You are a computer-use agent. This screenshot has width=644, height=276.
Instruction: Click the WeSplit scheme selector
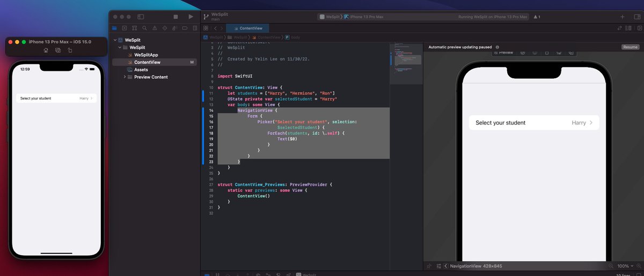click(329, 17)
